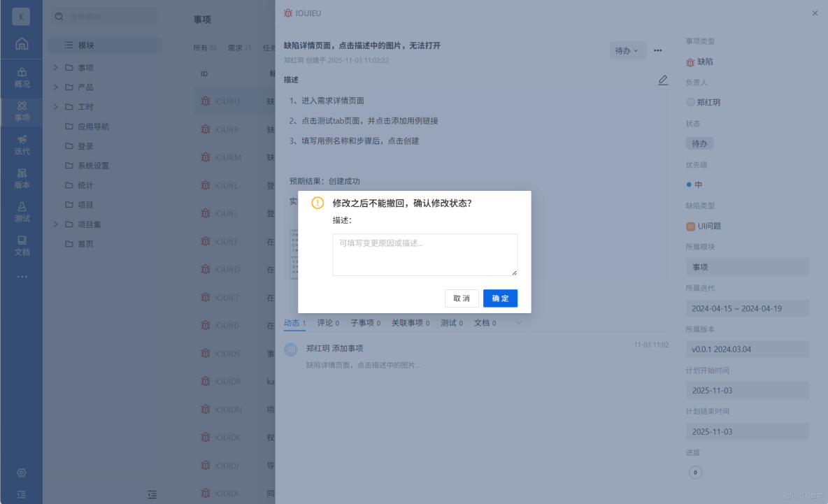Open the more options ellipsis beside 待办
Viewport: 828px width, 504px height.
point(657,50)
